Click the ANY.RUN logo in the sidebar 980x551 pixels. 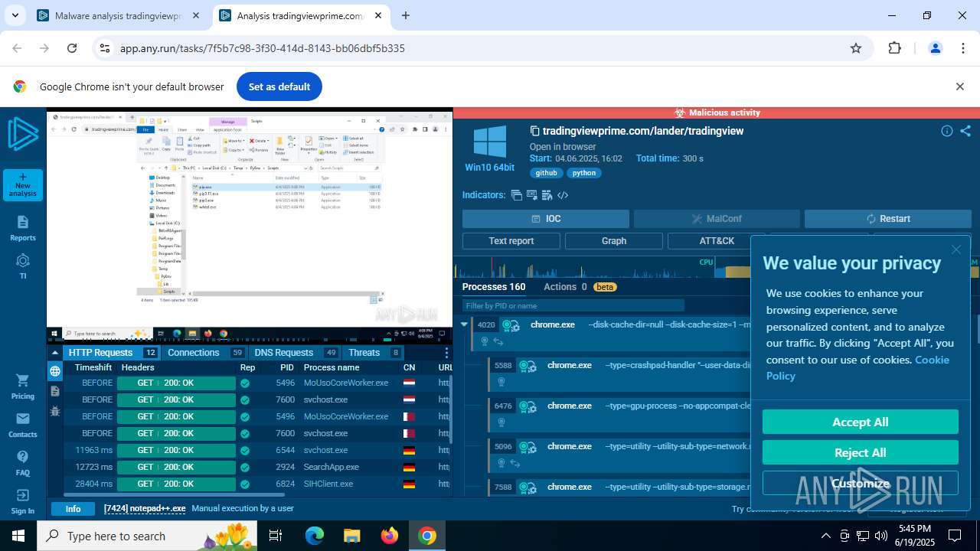tap(23, 135)
